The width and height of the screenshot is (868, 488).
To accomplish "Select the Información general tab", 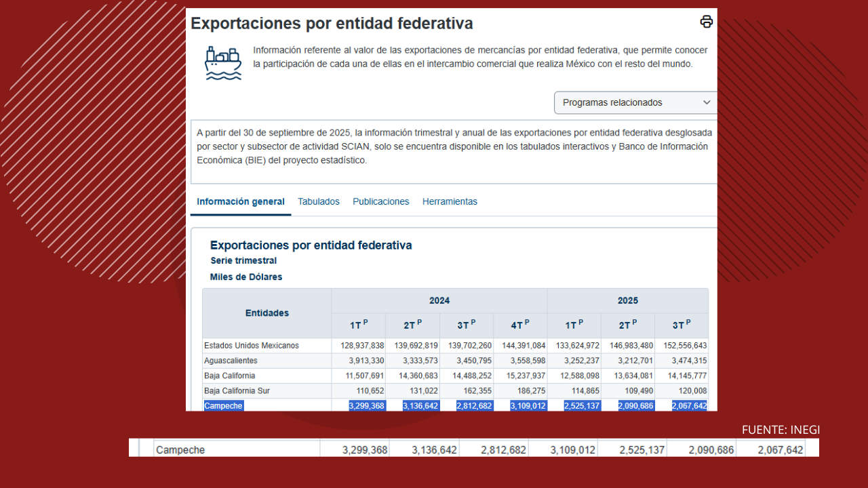I will pyautogui.click(x=241, y=201).
